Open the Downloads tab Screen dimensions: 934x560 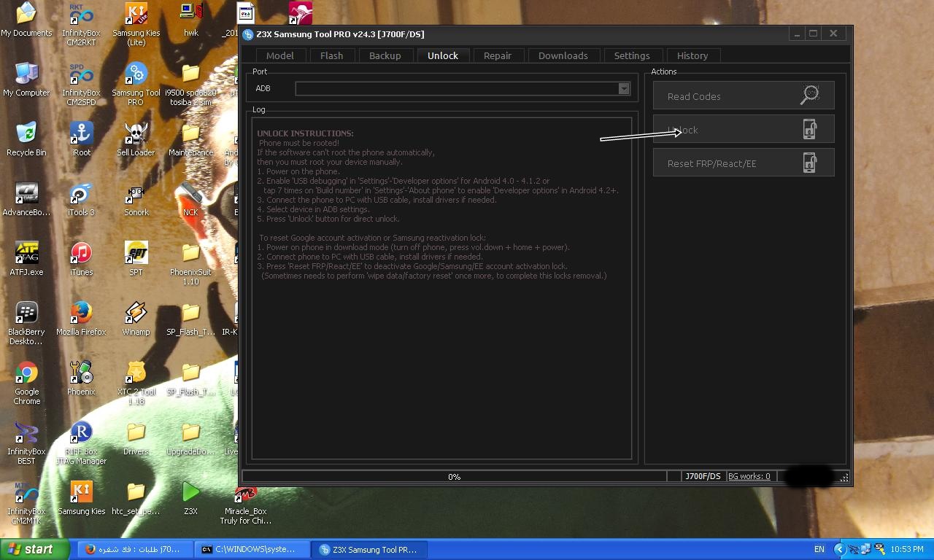coord(563,55)
